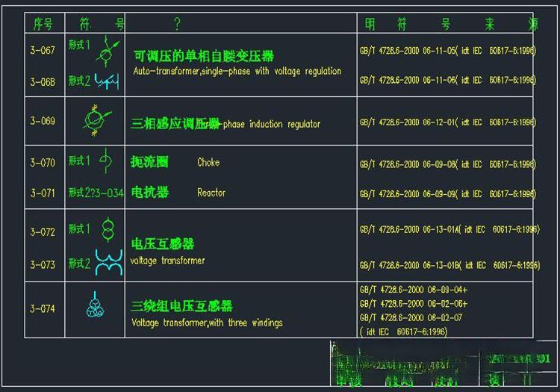Select the voltage transformer form 1 symbol in row 3-072
Viewport: 560px width, 392px height.
pyautogui.click(x=108, y=229)
